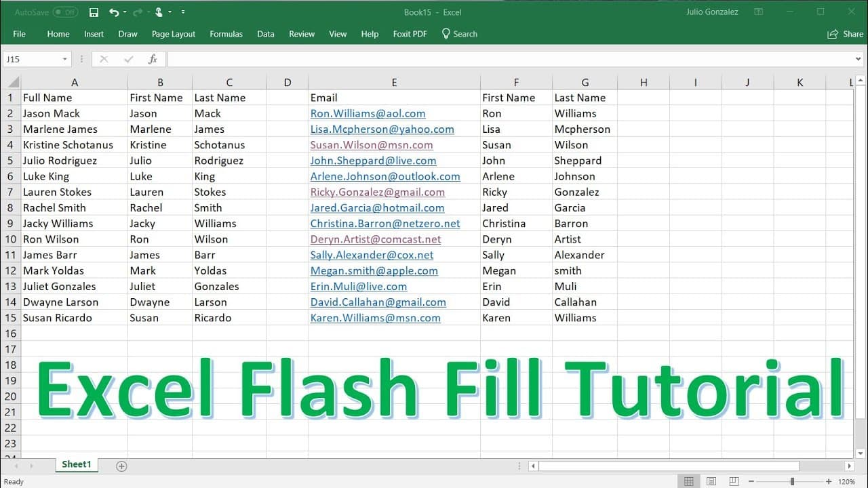Screen dimensions: 868x488
Task: Select the Email header cell
Action: click(x=394, y=98)
